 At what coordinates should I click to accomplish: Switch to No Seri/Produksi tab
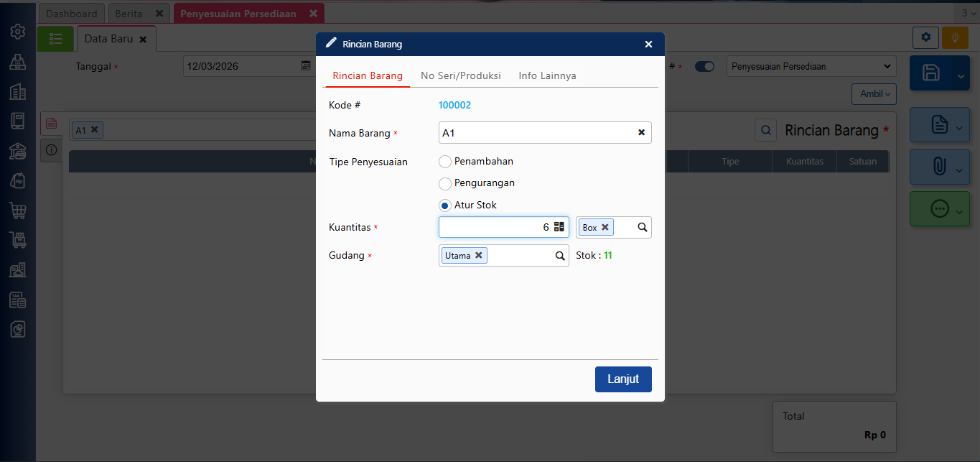[460, 75]
